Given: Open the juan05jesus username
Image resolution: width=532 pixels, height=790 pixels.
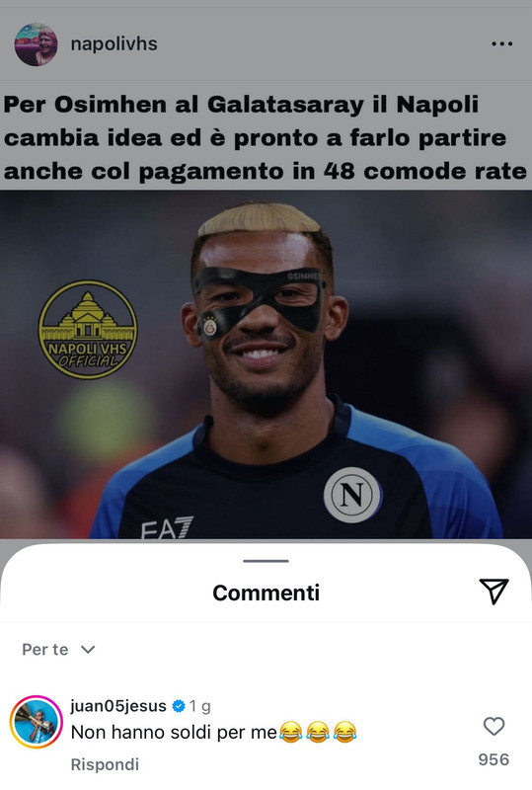Looking at the screenshot, I should 118,706.
